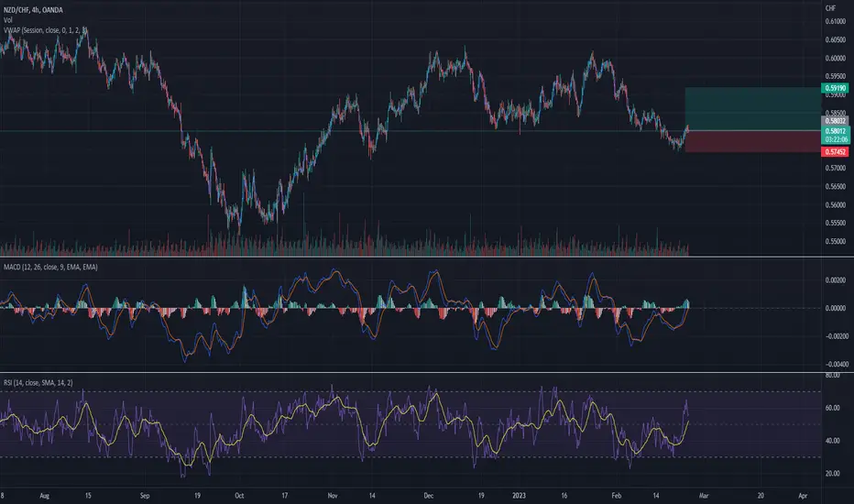
Task: Select the red stop zone of long position
Action: click(x=753, y=141)
